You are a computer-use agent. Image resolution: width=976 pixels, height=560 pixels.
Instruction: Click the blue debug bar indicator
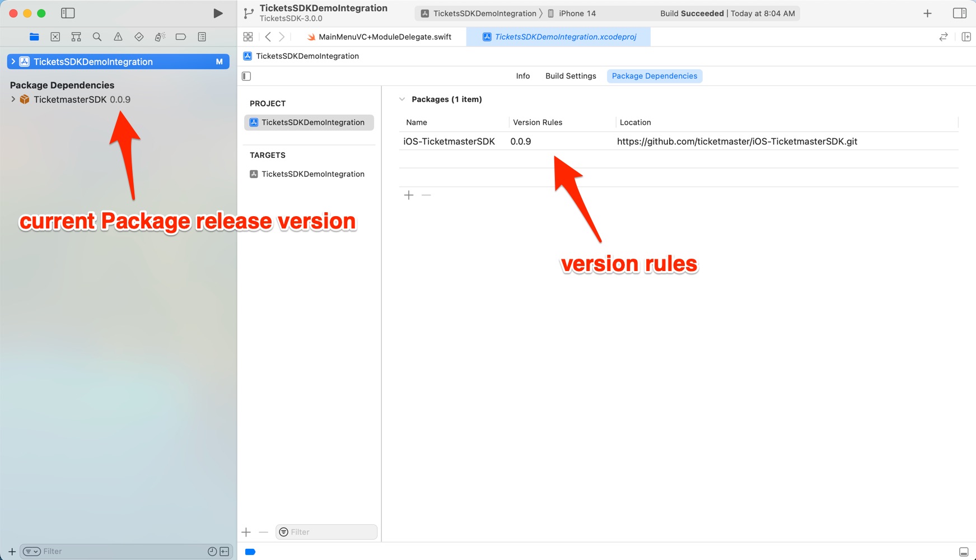(250, 552)
